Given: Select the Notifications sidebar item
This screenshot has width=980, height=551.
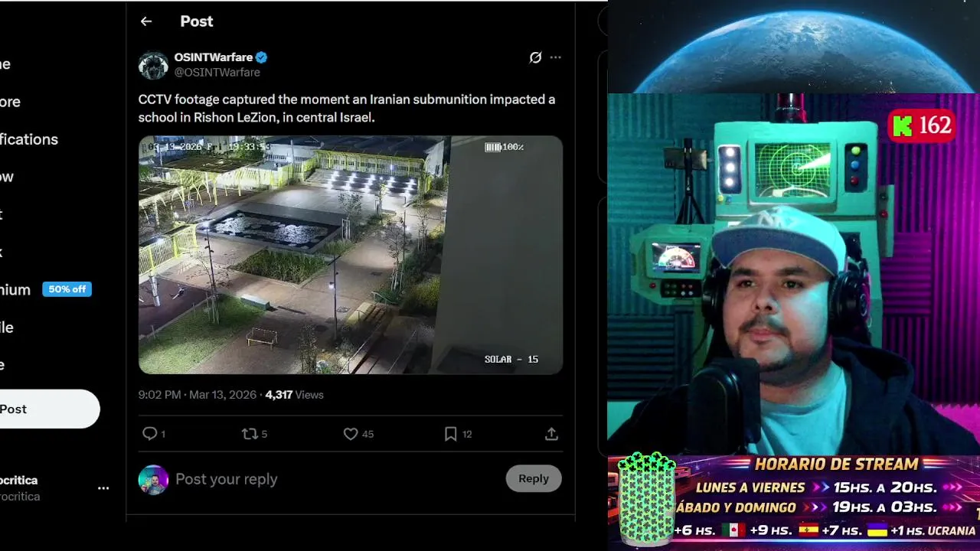Looking at the screenshot, I should tap(29, 139).
